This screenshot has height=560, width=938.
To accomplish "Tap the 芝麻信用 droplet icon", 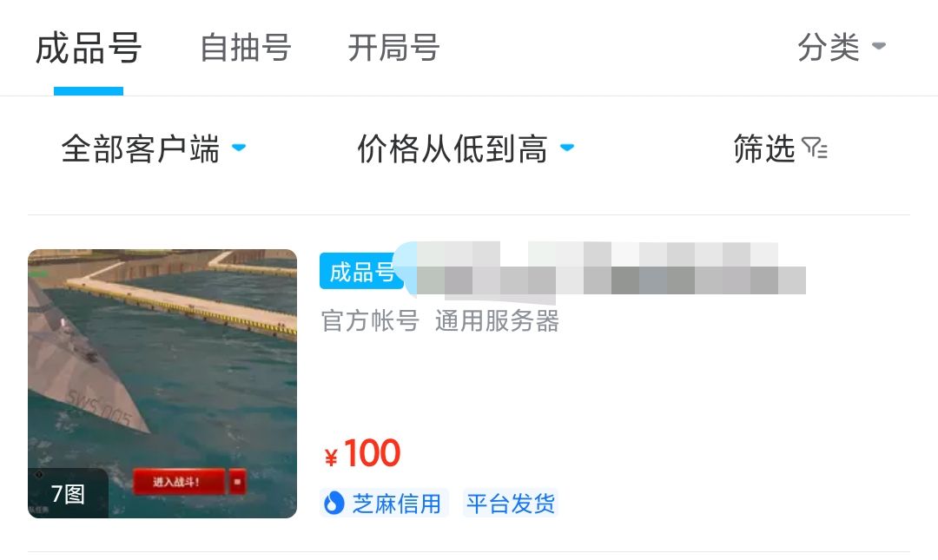I will coord(334,504).
